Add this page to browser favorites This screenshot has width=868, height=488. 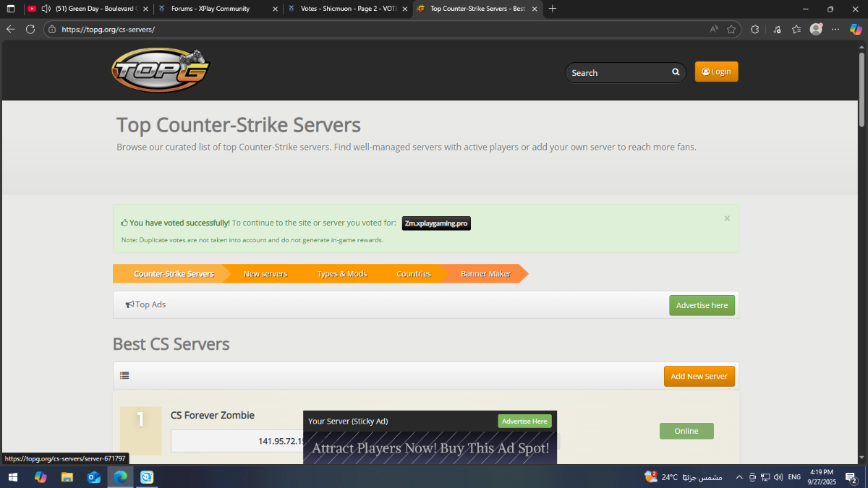(x=731, y=30)
